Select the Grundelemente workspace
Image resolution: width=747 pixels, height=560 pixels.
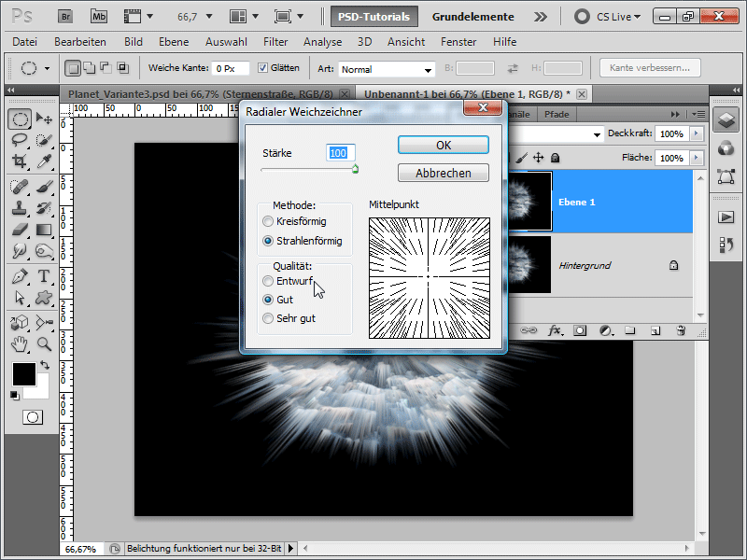pos(473,17)
